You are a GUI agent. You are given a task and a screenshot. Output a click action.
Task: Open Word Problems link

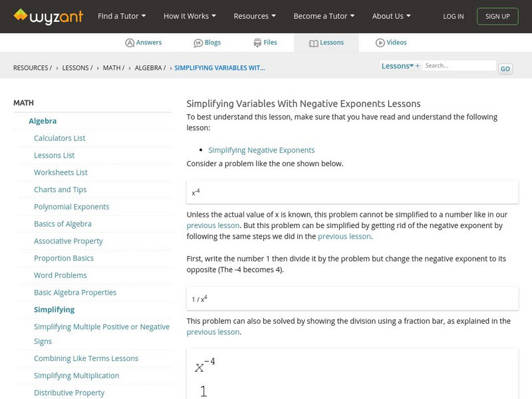[61, 275]
